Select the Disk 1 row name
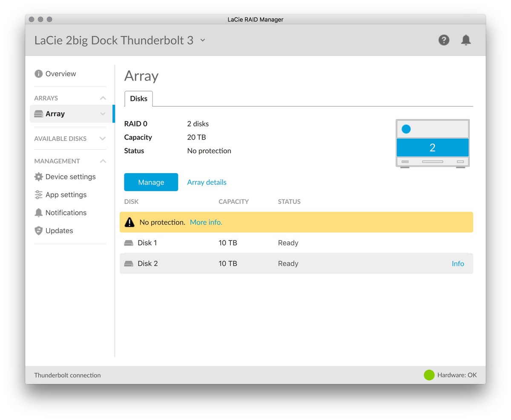Screen dimensions: 511x420 click(x=147, y=243)
